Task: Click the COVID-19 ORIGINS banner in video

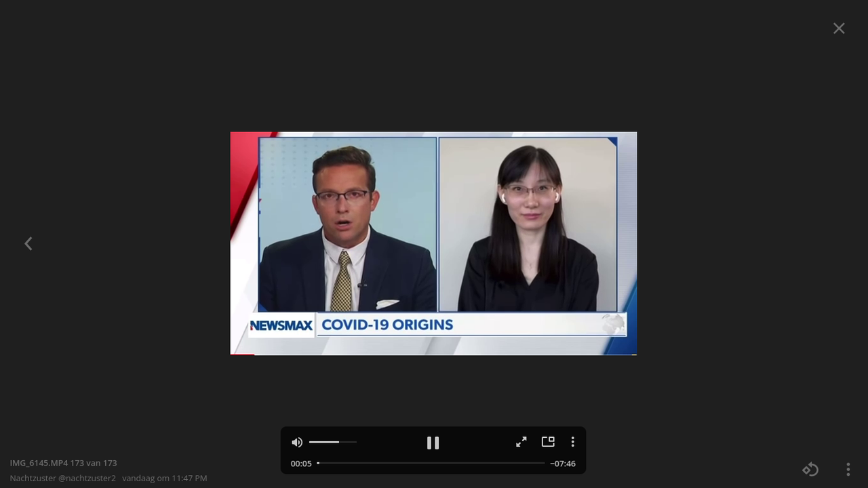Action: [x=387, y=325]
